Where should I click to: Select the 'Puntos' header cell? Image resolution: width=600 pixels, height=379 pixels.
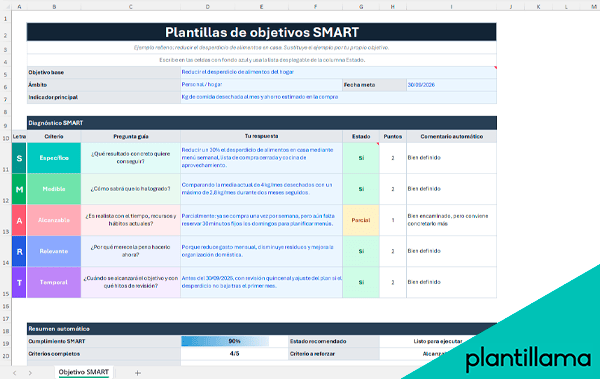click(393, 137)
